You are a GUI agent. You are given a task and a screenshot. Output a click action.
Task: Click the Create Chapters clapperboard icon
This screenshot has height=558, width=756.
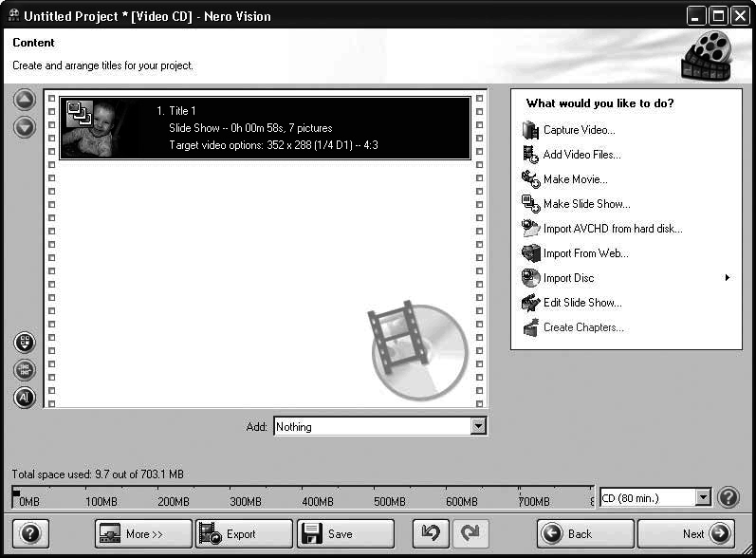click(x=530, y=327)
